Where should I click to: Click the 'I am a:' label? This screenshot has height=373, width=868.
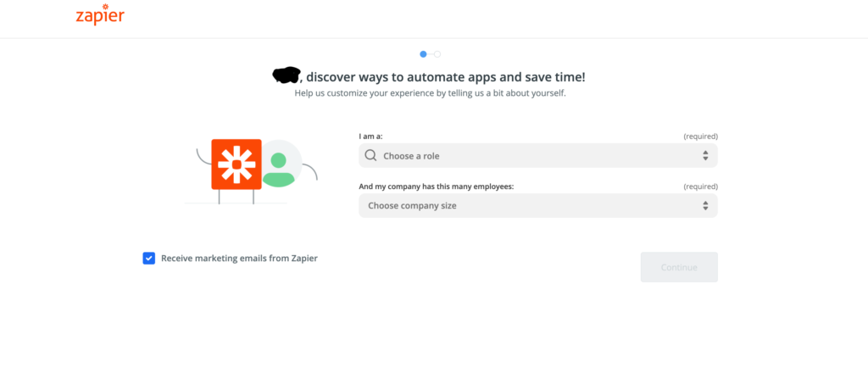pos(371,136)
